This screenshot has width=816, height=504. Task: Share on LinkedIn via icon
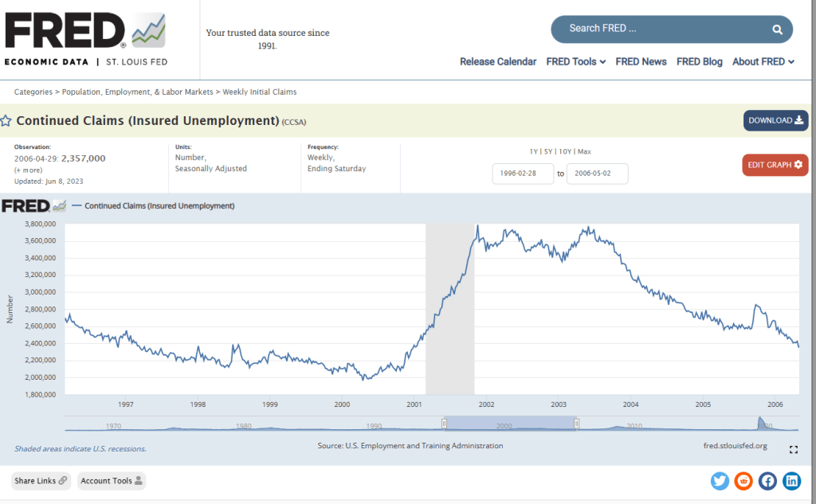coord(791,480)
